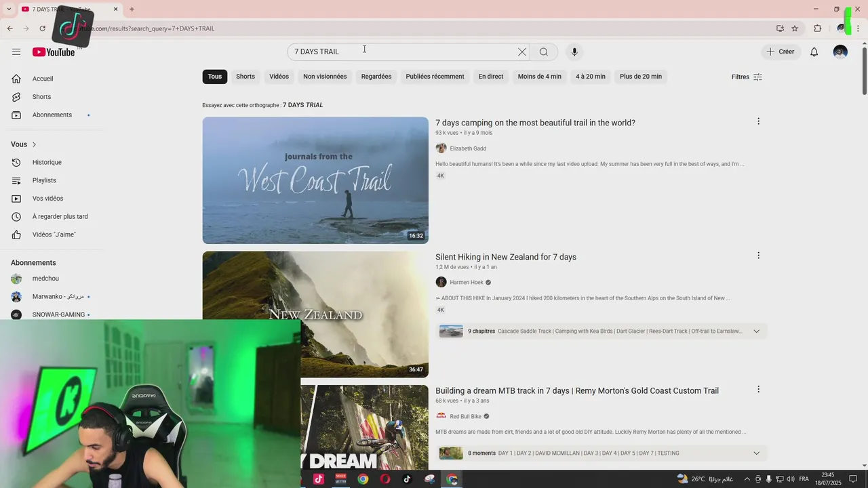Click the suggested spelling 7 DAYS TRIAL
Viewport: 868px width, 488px height.
(302, 105)
